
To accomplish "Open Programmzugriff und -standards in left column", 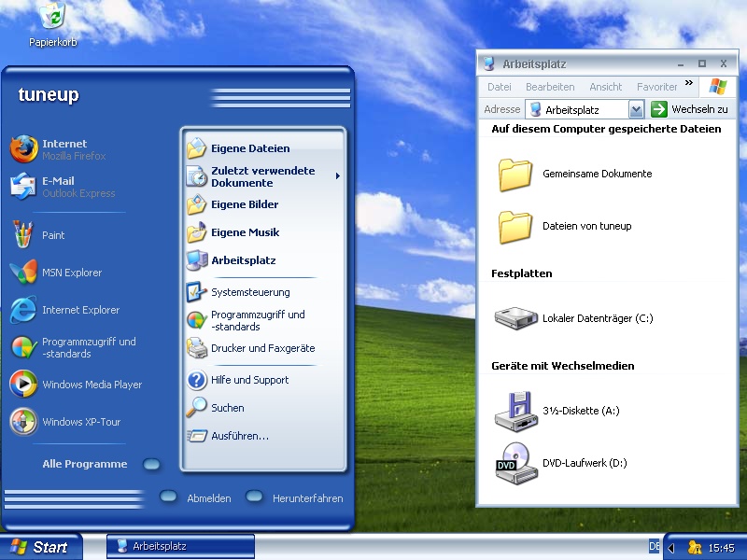I will click(x=73, y=347).
